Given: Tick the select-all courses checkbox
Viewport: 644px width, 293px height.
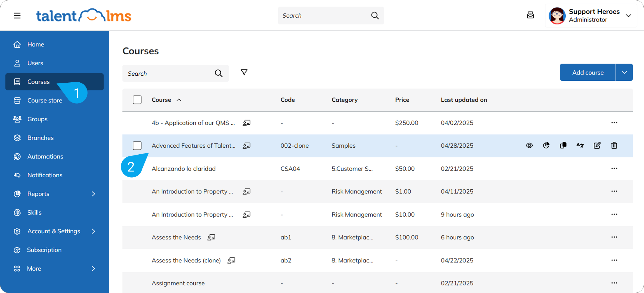Looking at the screenshot, I should point(137,100).
